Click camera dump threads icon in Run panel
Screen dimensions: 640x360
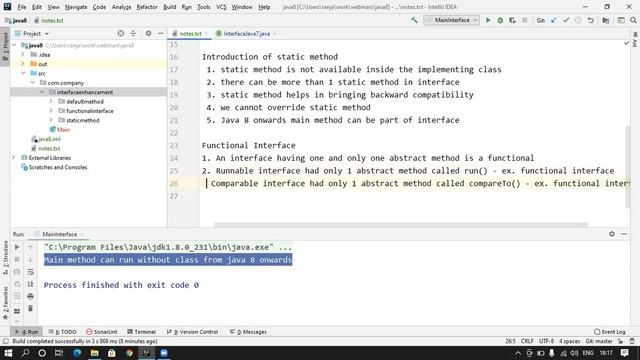click(17, 271)
